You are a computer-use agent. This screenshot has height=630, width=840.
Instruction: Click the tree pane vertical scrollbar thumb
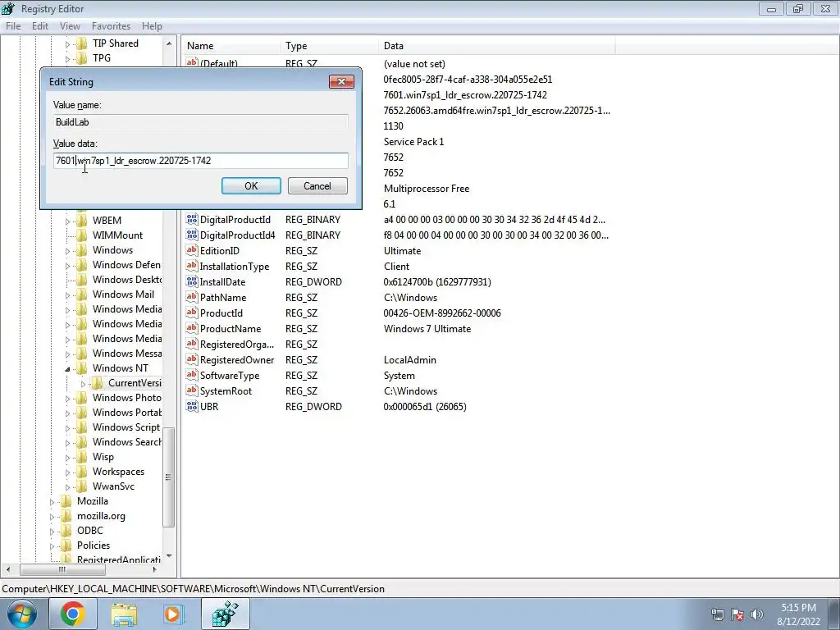point(169,477)
